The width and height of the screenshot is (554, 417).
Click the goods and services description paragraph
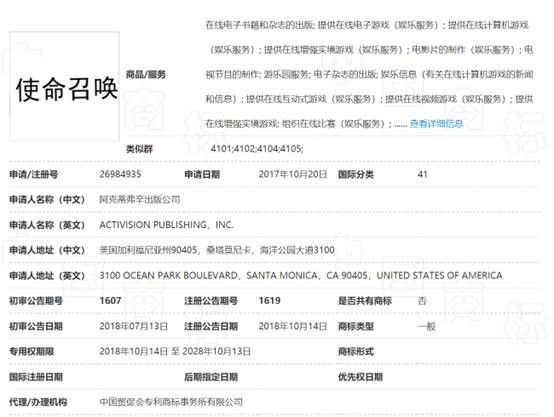tap(369, 74)
